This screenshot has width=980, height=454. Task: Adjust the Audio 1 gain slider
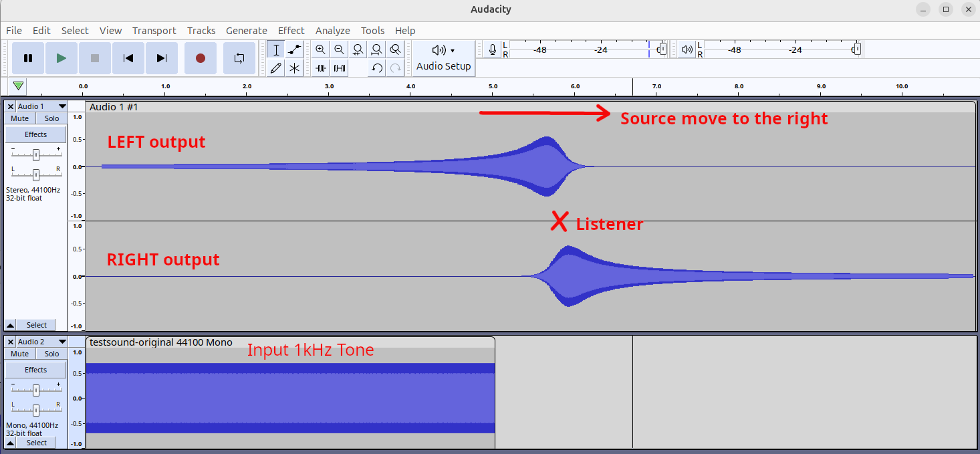coord(36,154)
